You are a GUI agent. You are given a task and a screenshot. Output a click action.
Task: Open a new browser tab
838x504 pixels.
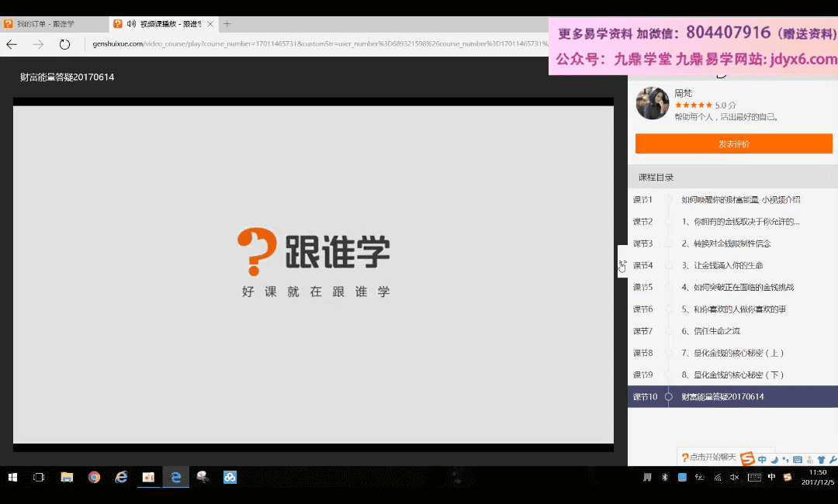(227, 24)
